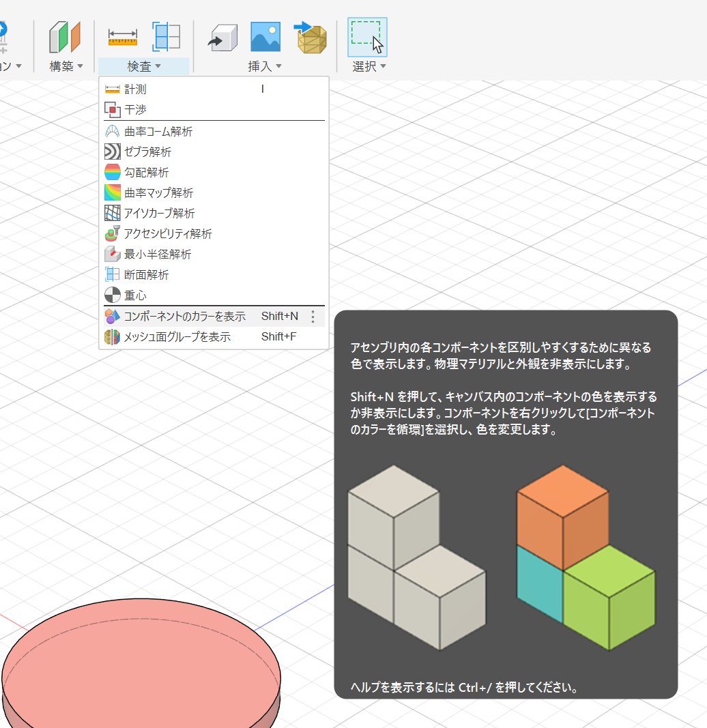The image size is (707, 728).
Task: Click the section analysis icon in the toolbar
Action: click(167, 37)
